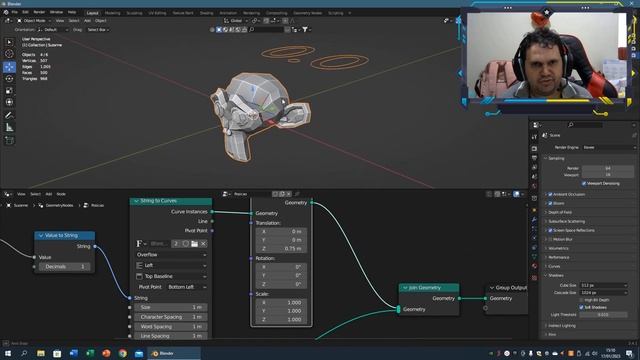This screenshot has height=360, width=640.
Task: Select the Add Cube tool
Action: pyautogui.click(x=9, y=141)
